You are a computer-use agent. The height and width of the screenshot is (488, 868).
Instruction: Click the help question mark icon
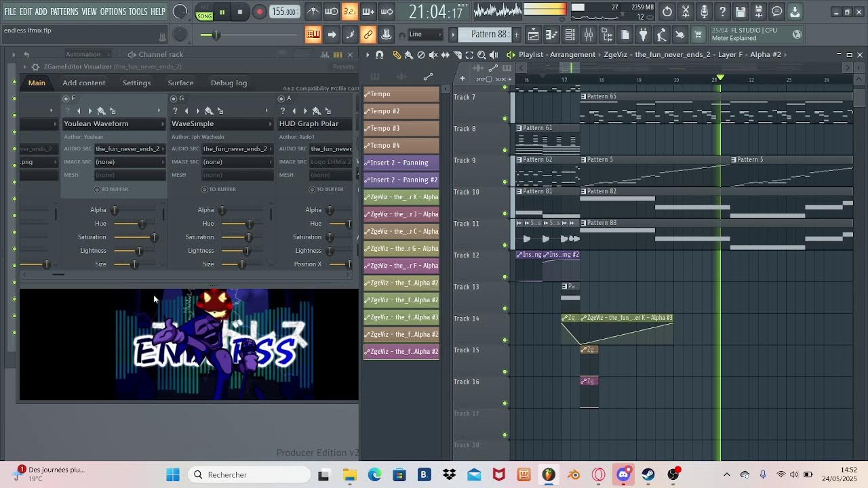coord(722,12)
